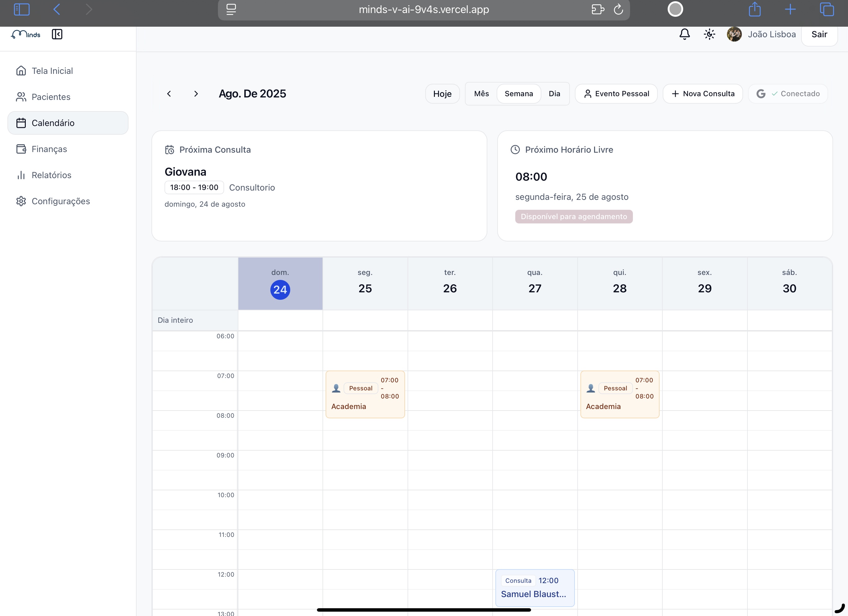The image size is (848, 616).
Task: Open the Pacientes section
Action: tap(68, 97)
